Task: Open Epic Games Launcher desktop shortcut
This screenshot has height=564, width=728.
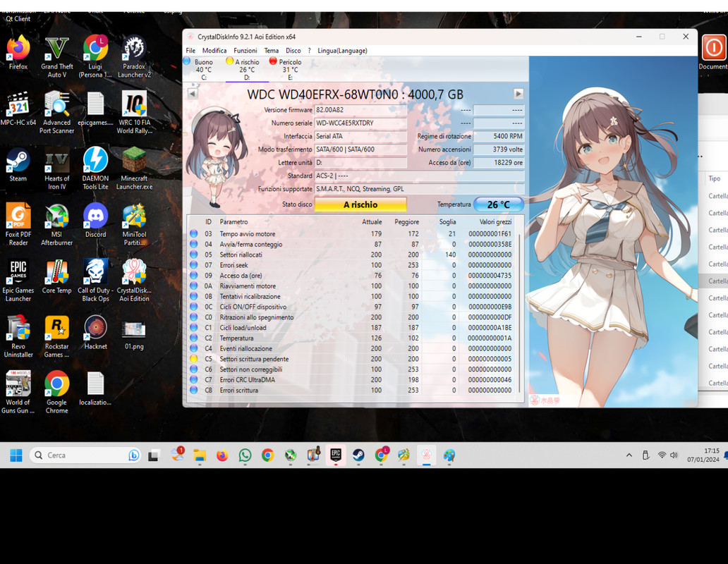Action: point(18,281)
